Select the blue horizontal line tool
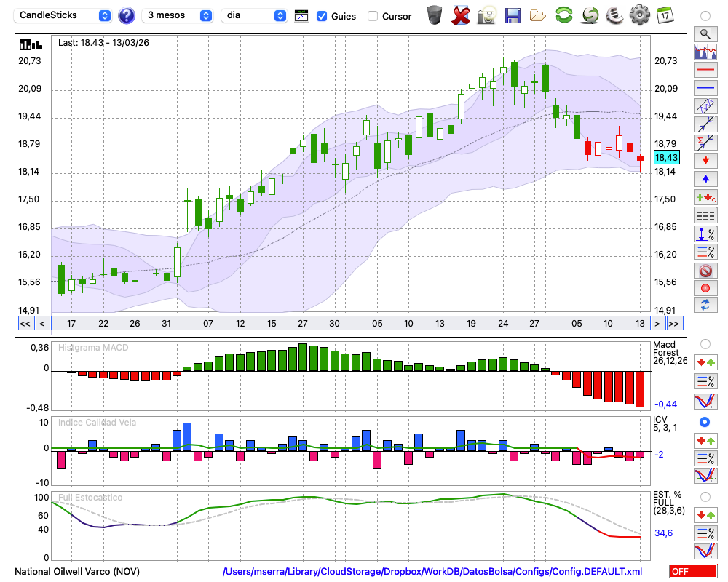 click(705, 88)
